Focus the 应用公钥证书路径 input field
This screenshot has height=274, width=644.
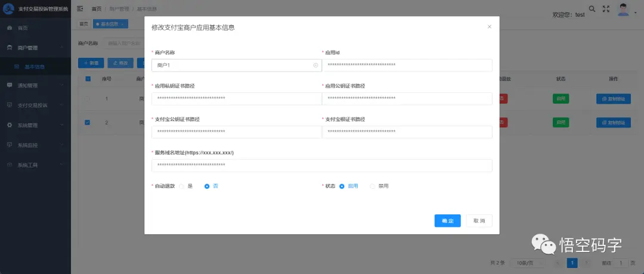(x=407, y=98)
